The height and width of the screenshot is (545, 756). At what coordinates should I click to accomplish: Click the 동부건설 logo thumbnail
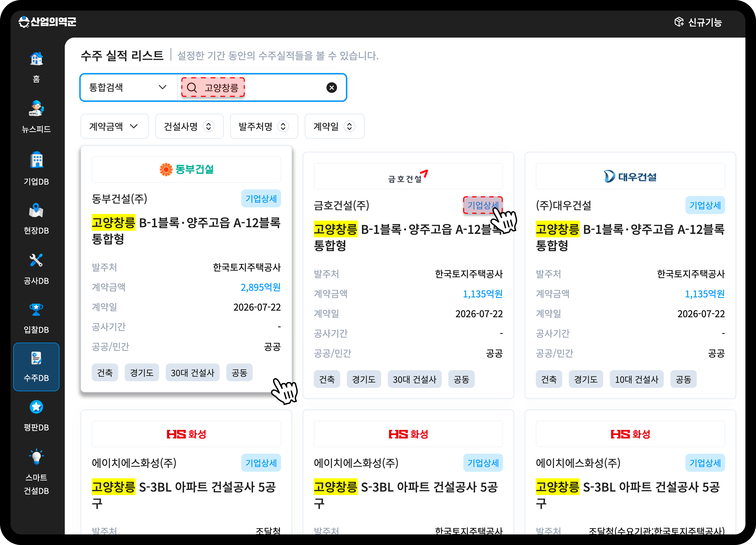click(x=186, y=169)
